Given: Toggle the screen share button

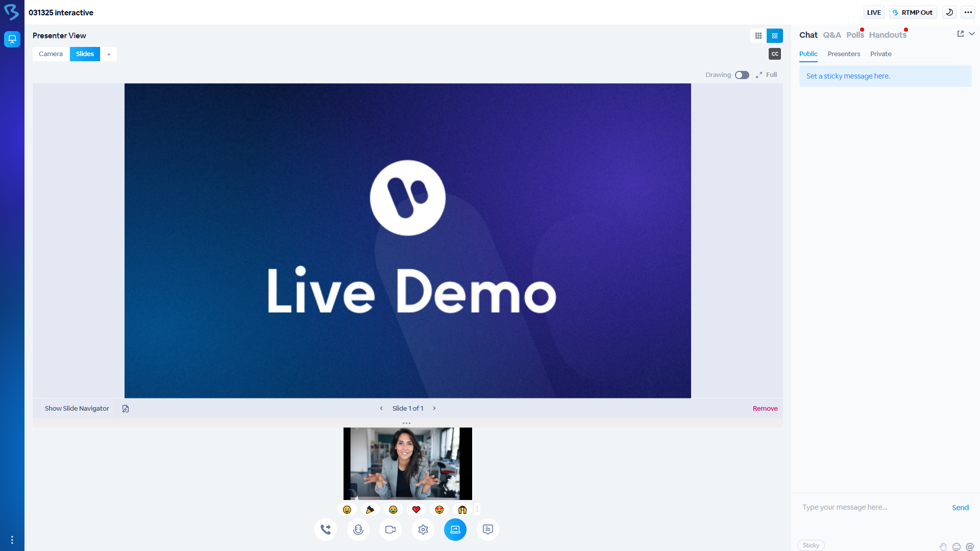Looking at the screenshot, I should pyautogui.click(x=455, y=530).
